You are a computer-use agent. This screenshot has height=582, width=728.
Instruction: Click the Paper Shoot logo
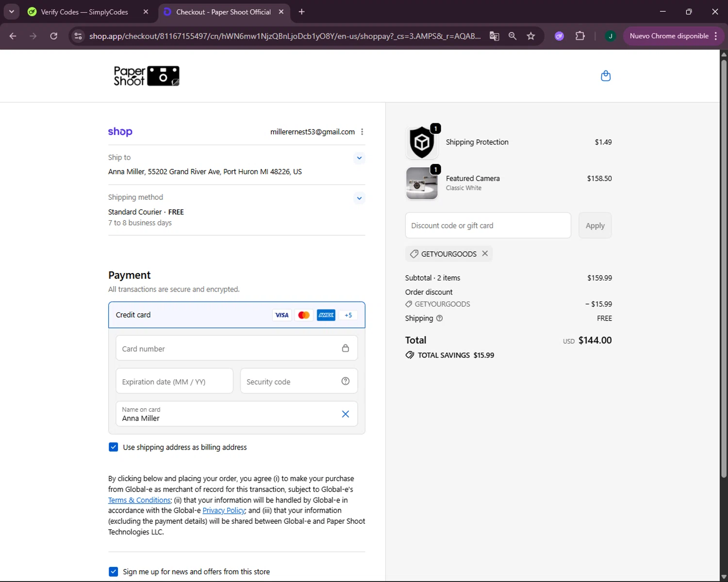[147, 76]
